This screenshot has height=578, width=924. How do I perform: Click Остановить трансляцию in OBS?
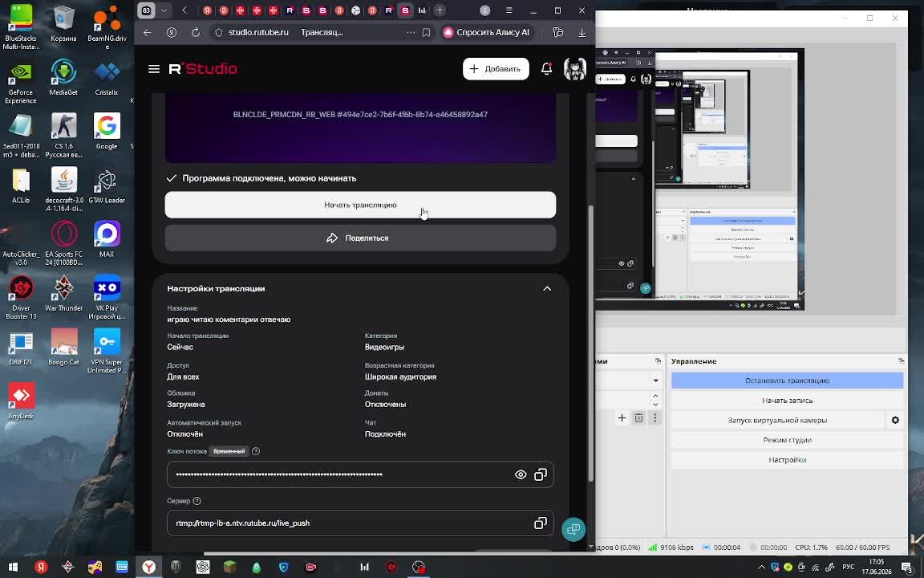[787, 381]
